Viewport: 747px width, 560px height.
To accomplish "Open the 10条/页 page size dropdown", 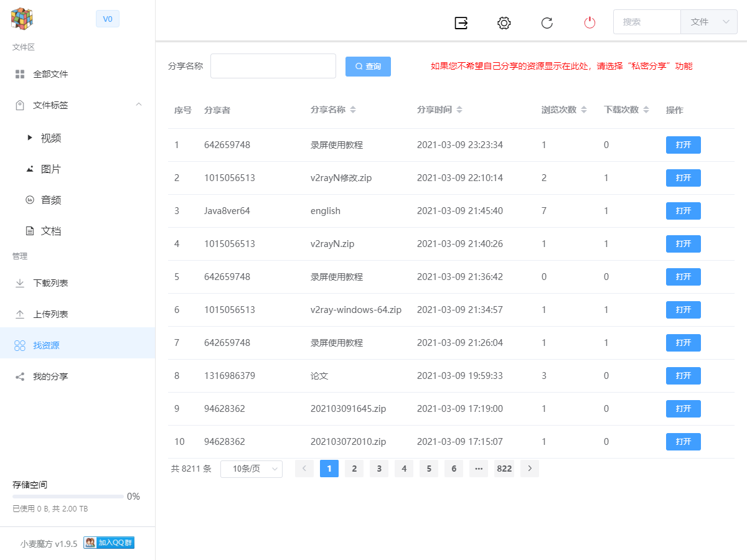I will [251, 469].
